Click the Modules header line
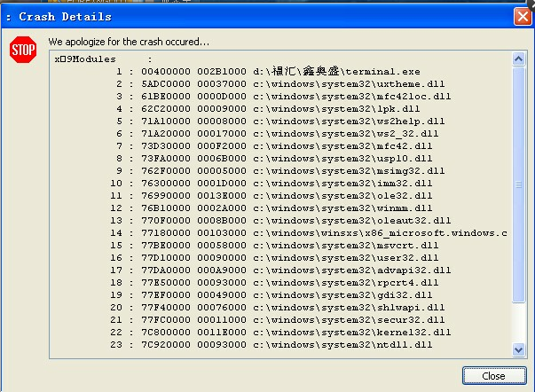 [x=103, y=59]
